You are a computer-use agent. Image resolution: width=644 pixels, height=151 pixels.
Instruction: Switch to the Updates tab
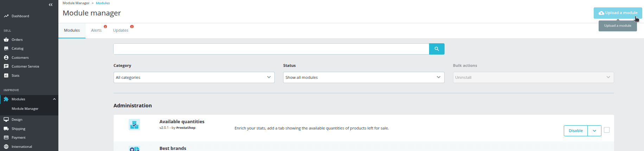coord(120,30)
